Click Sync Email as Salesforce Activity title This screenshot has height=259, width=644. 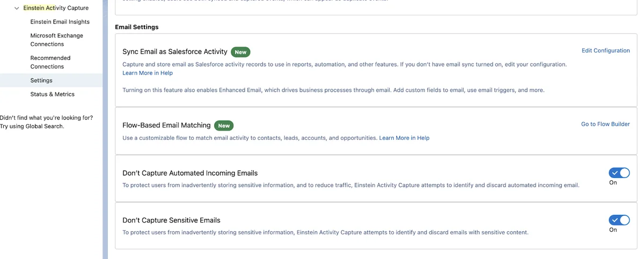coord(175,51)
